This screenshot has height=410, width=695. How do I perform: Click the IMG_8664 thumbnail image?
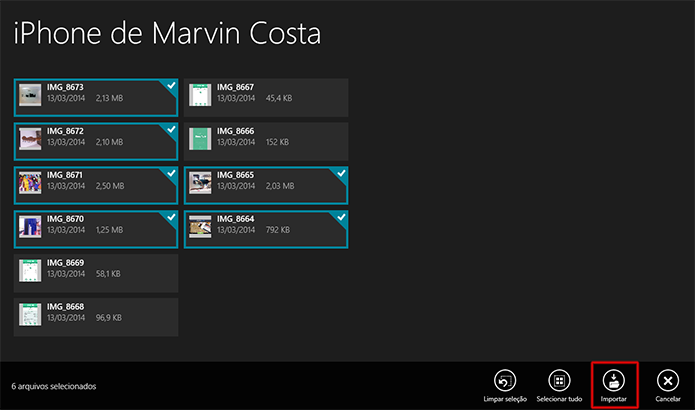(x=200, y=226)
